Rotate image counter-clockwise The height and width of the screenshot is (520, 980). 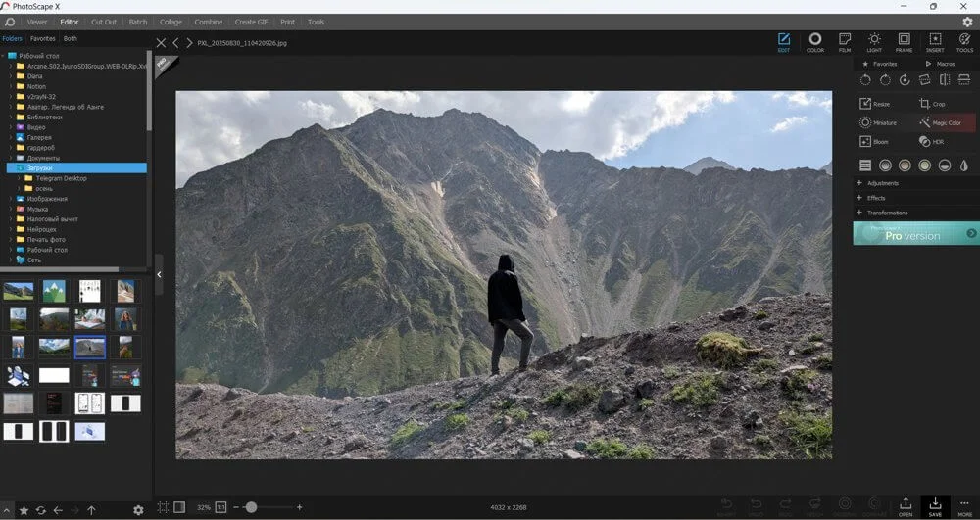coord(865,80)
